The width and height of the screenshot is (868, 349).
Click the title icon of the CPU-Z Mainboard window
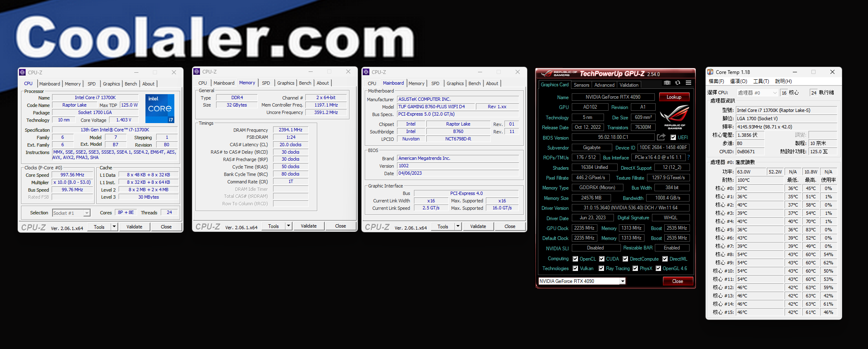[366, 72]
